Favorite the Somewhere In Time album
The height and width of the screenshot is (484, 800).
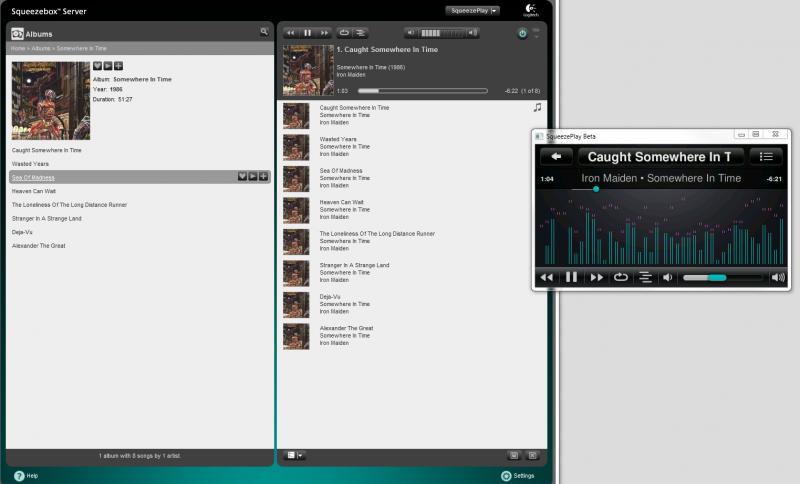click(97, 66)
